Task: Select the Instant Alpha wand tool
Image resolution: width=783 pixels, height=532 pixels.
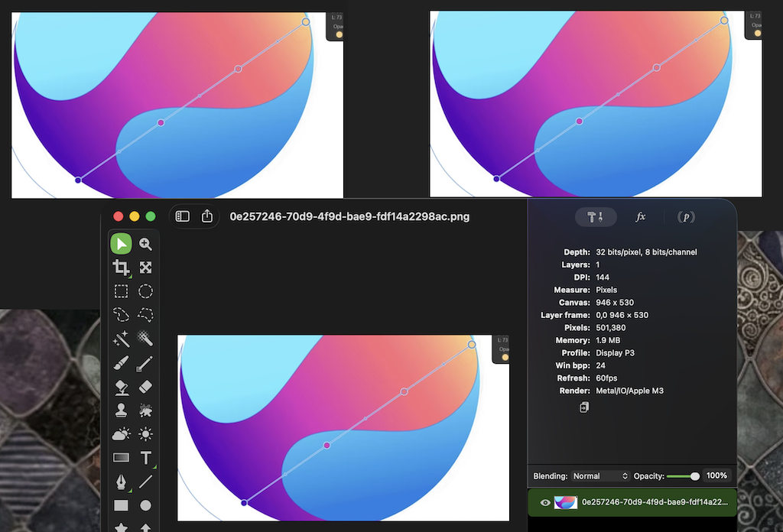Action: pyautogui.click(x=145, y=339)
